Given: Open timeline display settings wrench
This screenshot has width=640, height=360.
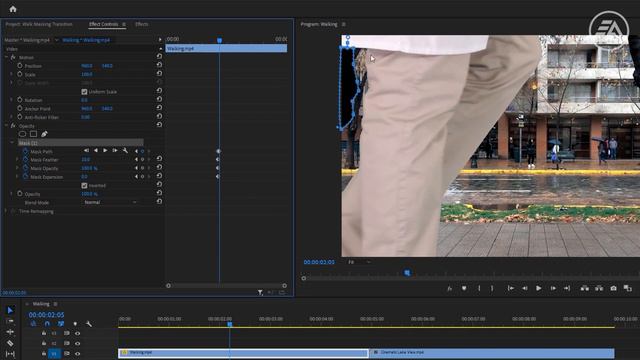Looking at the screenshot, I should [x=89, y=324].
